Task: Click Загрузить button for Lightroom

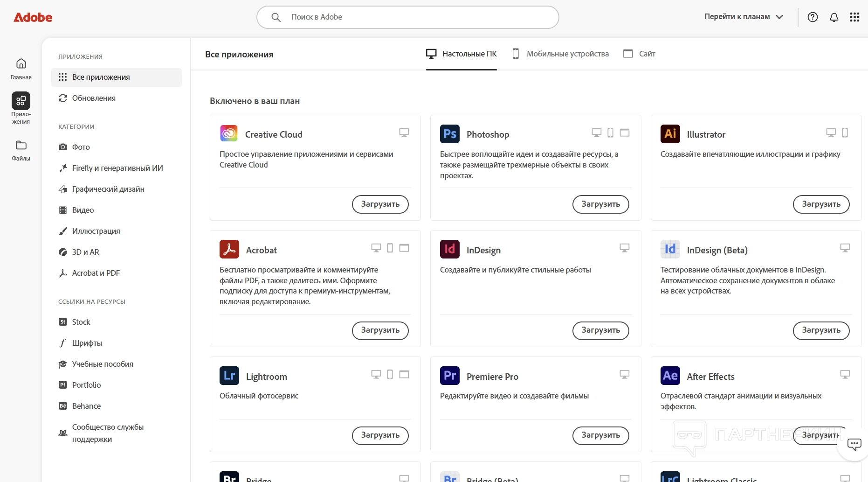Action: [380, 435]
